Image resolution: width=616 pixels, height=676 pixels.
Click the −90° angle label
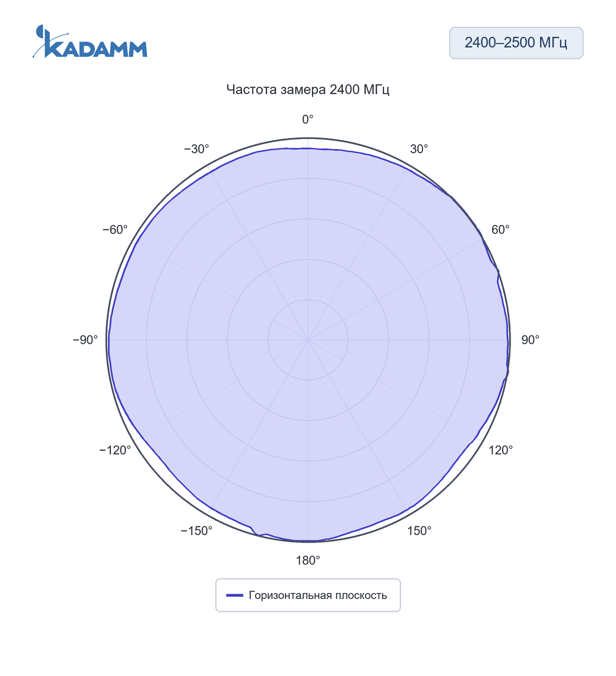click(85, 340)
